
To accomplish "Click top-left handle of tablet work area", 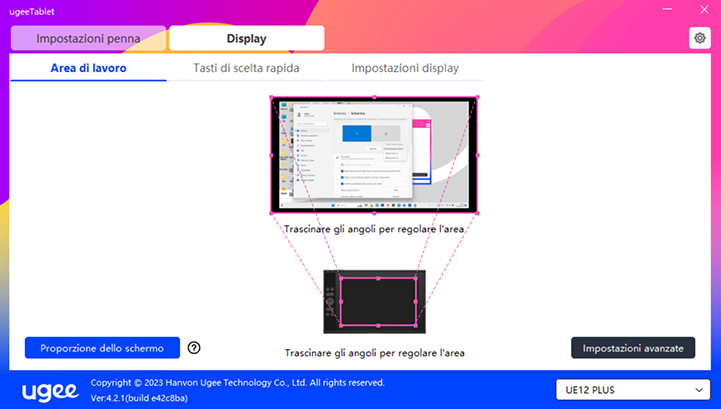I will 341,279.
